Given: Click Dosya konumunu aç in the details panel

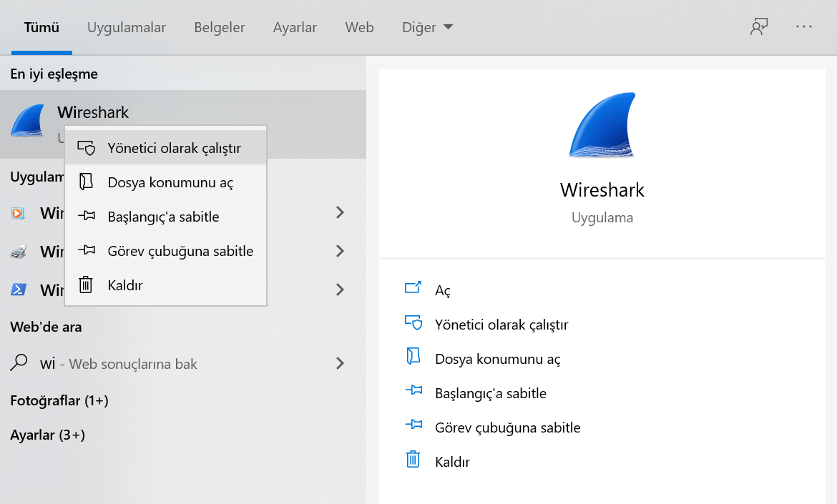Looking at the screenshot, I should click(x=497, y=359).
